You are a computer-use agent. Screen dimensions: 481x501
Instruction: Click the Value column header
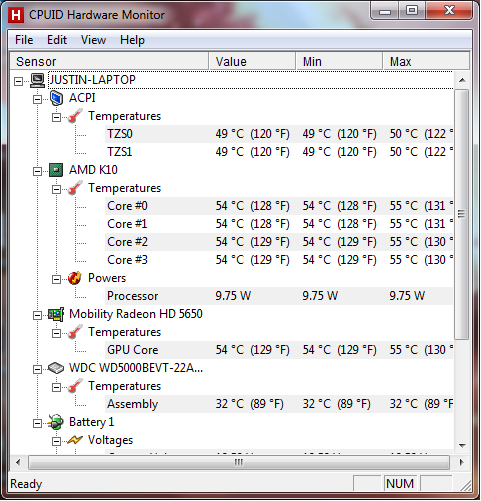tap(252, 61)
